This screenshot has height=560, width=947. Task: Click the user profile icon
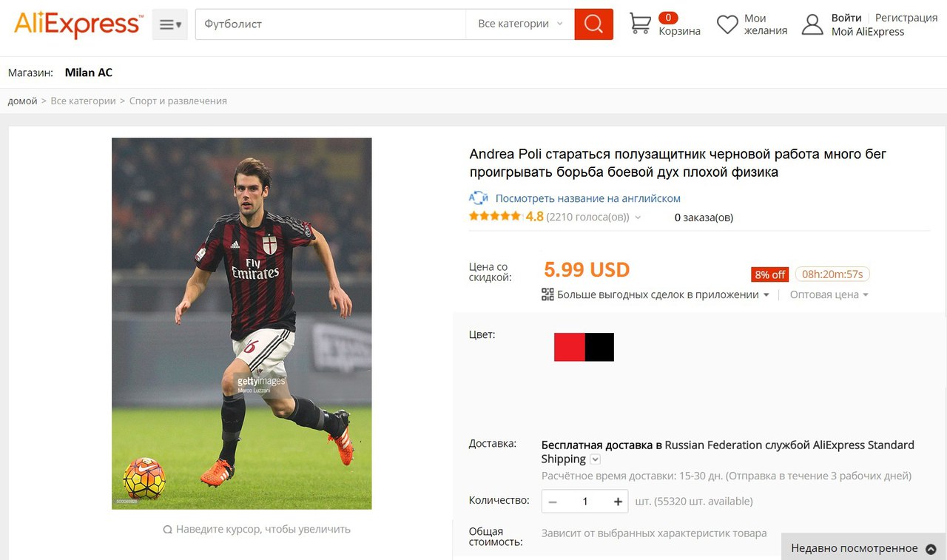coord(812,24)
